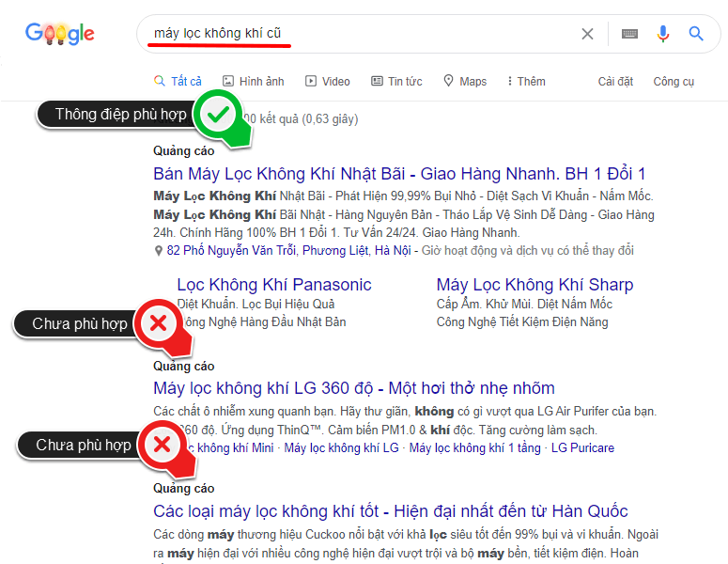This screenshot has height=564, width=728.
Task: Click the three-dot icon beside Thêm
Action: click(x=510, y=81)
